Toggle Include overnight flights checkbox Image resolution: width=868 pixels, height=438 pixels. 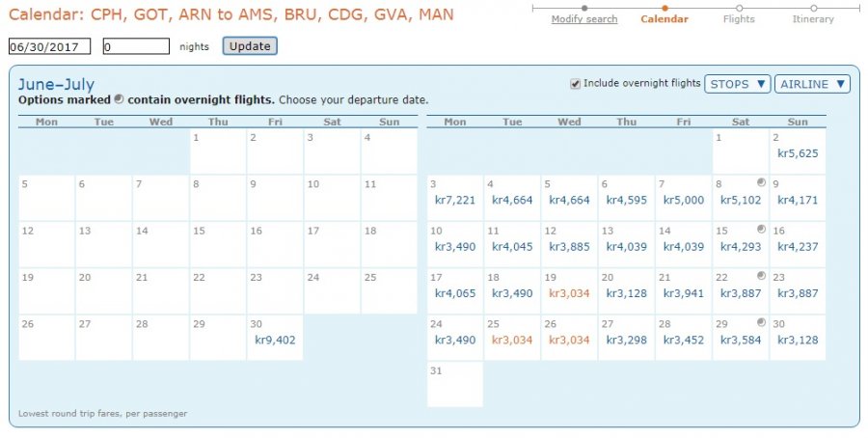tap(576, 84)
